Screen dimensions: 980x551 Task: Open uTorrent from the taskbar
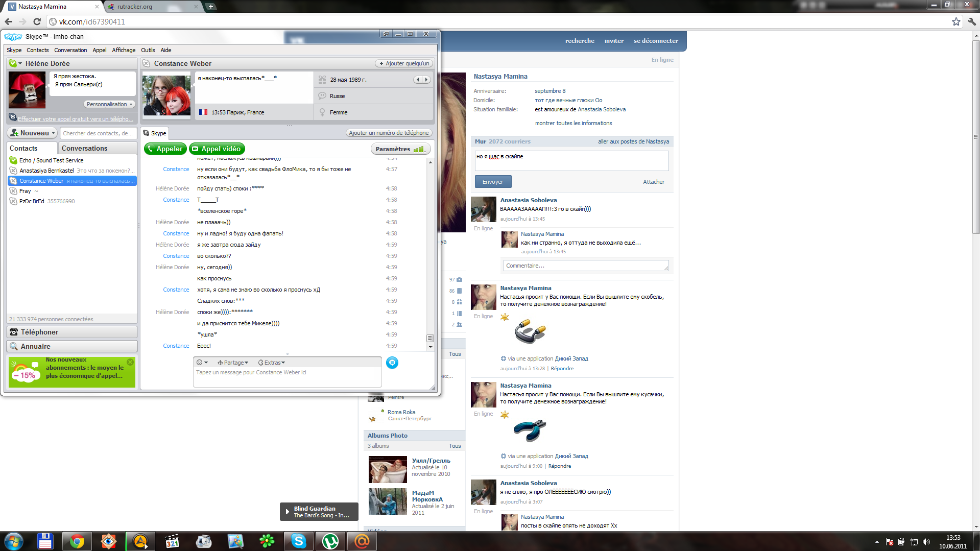tap(330, 541)
